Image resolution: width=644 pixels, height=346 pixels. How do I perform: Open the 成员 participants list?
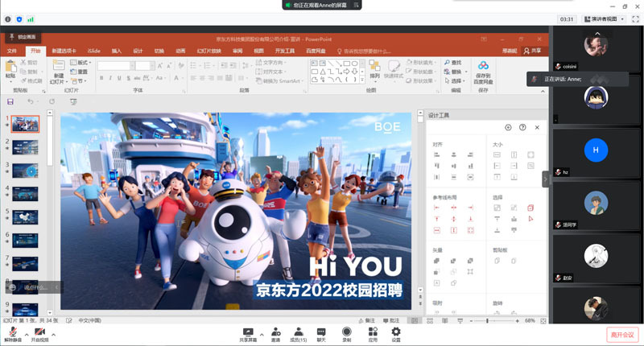(x=298, y=333)
